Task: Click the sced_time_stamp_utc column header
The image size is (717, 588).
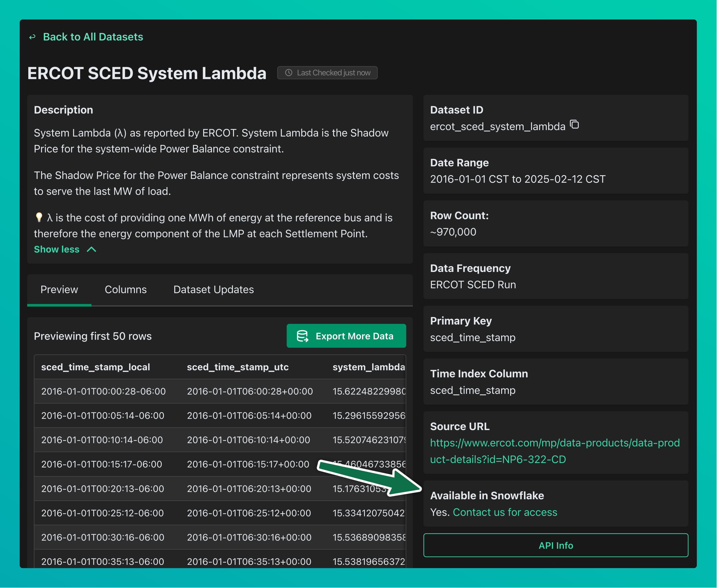Action: point(238,367)
